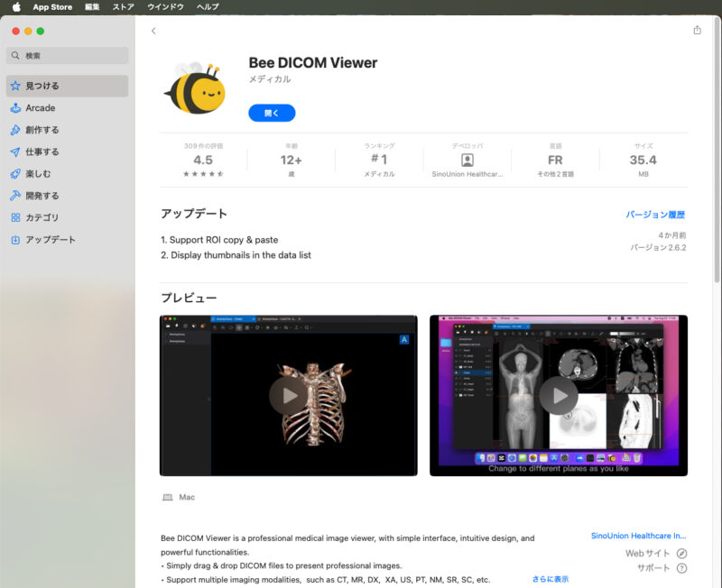The image size is (722, 588).
Task: Open SinoUnion Healthcare developer link
Action: click(638, 536)
